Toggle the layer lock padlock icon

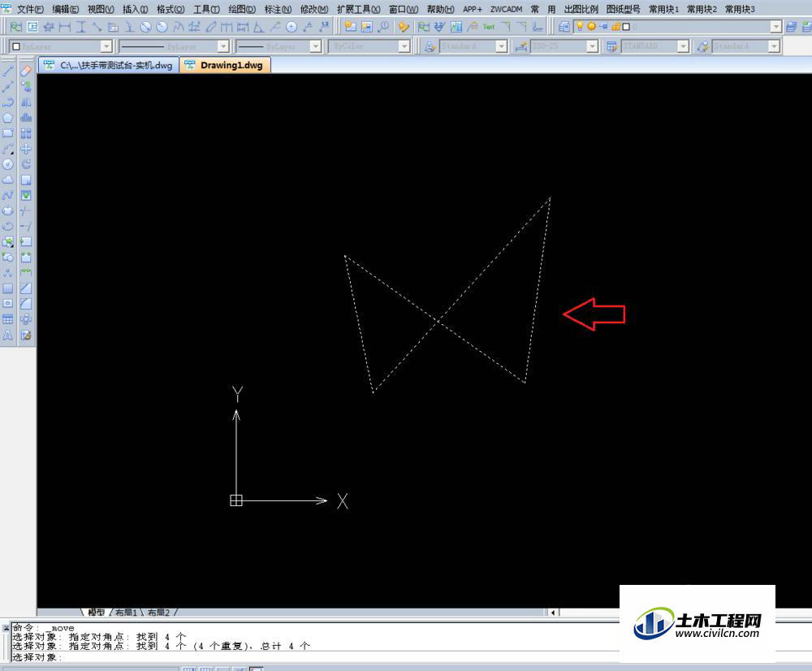click(x=615, y=27)
